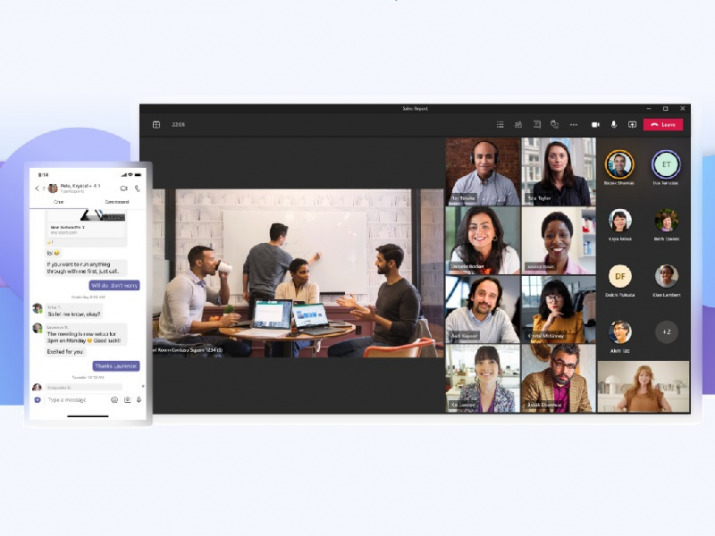
Task: Select the McKinney video tile
Action: click(559, 309)
